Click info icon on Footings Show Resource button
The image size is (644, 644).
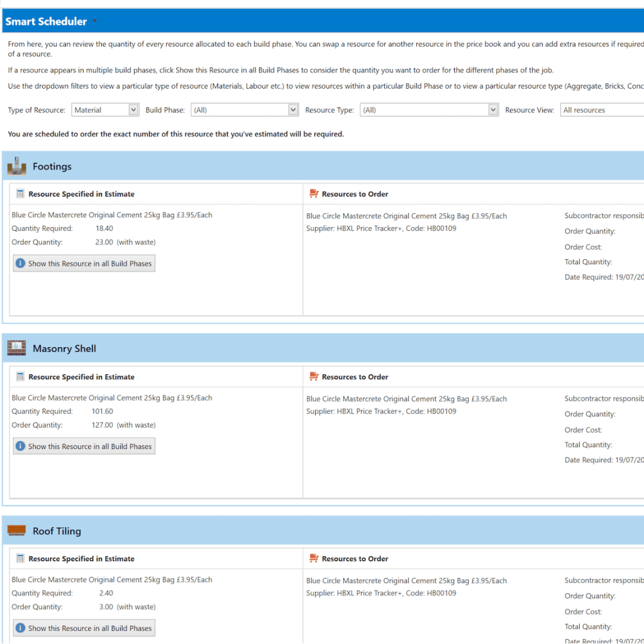pyautogui.click(x=20, y=264)
